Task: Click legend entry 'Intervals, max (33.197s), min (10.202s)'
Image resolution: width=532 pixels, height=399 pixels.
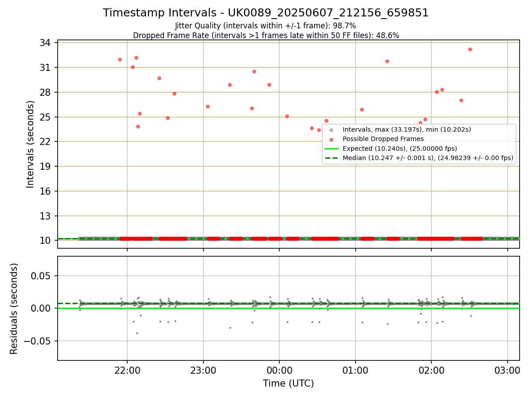Action: 407,130
